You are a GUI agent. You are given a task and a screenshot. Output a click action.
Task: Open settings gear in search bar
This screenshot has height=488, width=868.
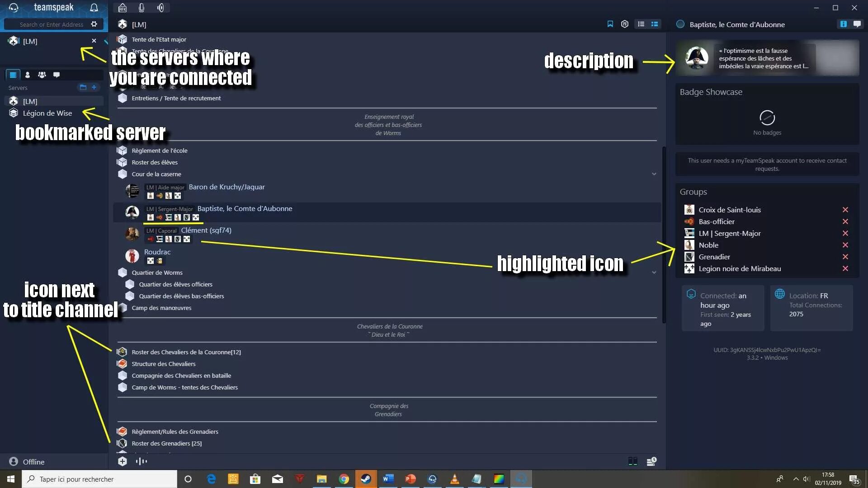[94, 24]
